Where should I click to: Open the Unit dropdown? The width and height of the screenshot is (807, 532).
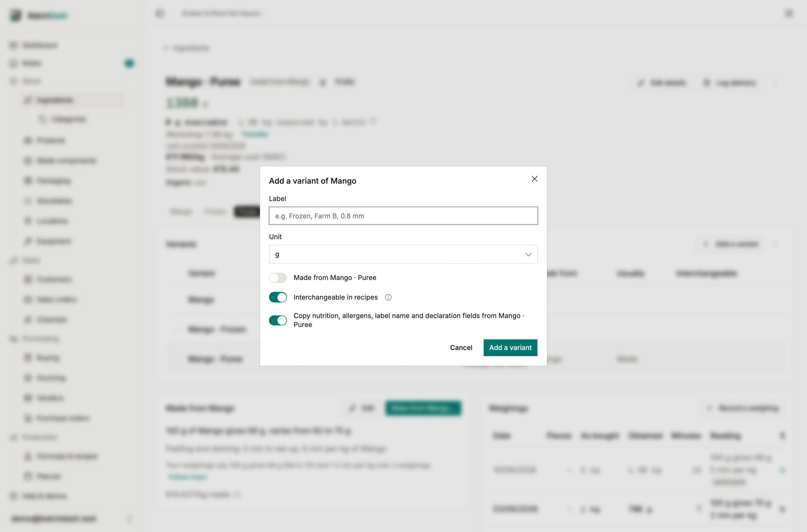click(x=403, y=255)
